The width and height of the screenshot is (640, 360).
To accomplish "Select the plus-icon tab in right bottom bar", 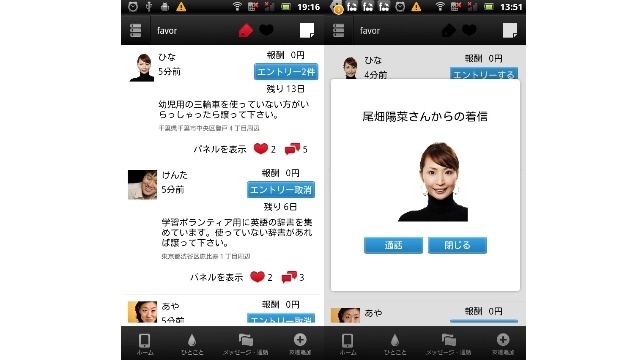I will (x=503, y=343).
